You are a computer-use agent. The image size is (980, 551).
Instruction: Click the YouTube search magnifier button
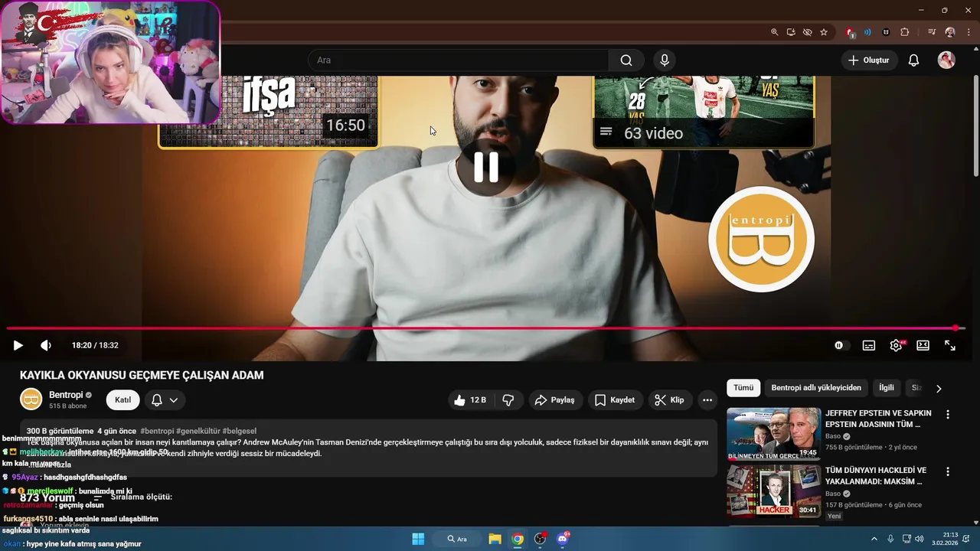click(x=626, y=60)
